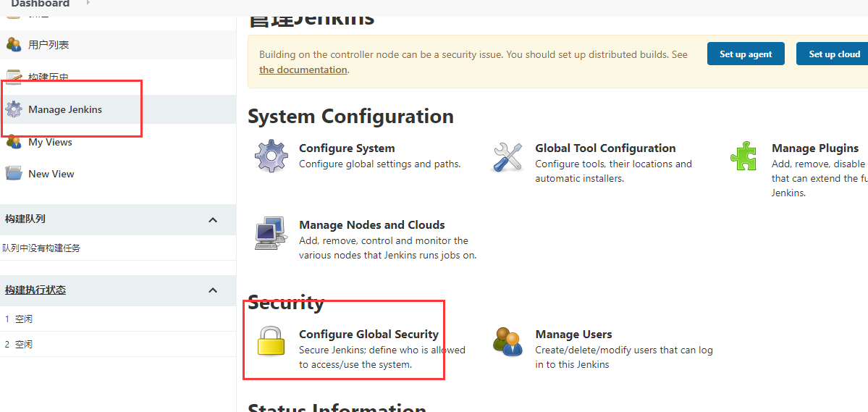
Task: Click the 队列中没有构建任务 text
Action: pyautogui.click(x=41, y=248)
